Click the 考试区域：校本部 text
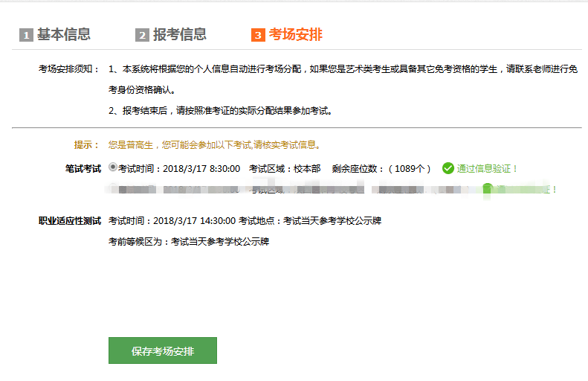Screen dimensions: 588x381 (285, 169)
